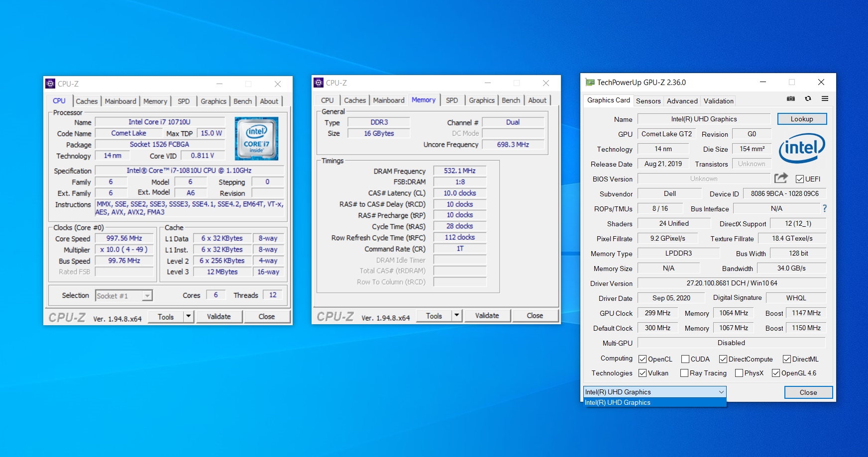Click the Device ID value 8086 9BCA

[x=784, y=193]
